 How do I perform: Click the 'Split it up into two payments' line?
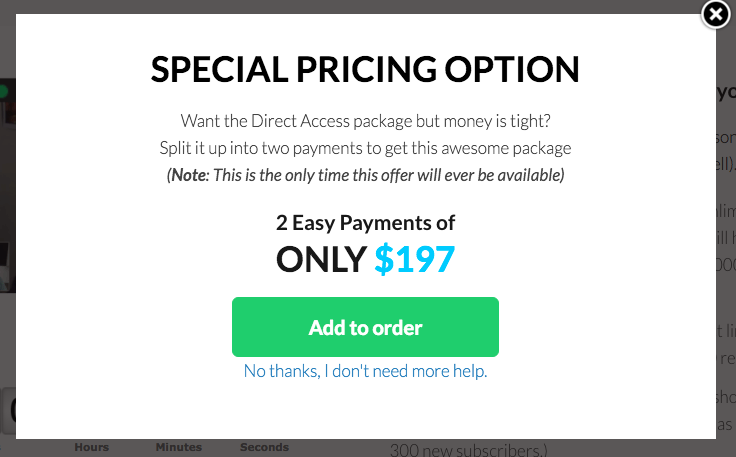click(365, 148)
